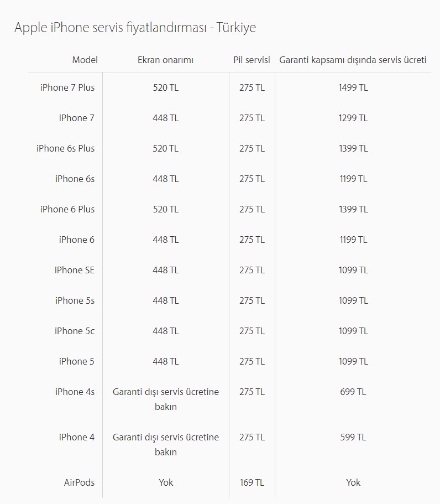
Task: Click the page title about Türkiye servis fiyatlandırması
Action: [x=135, y=28]
